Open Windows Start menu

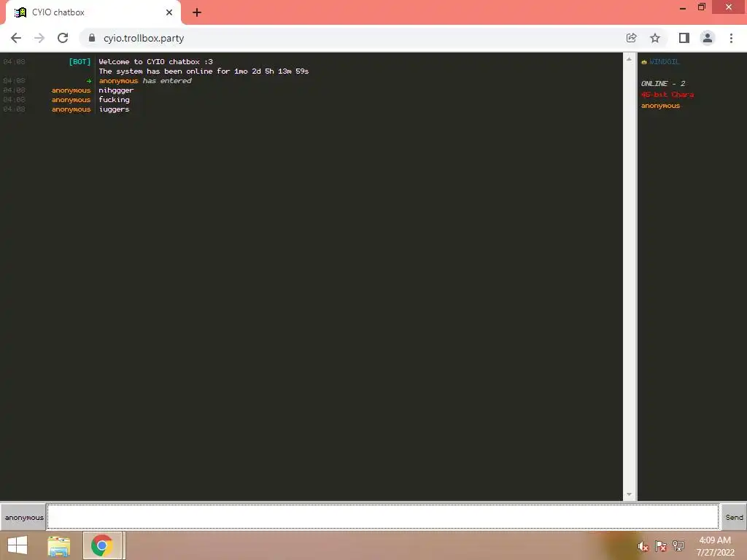click(x=18, y=545)
